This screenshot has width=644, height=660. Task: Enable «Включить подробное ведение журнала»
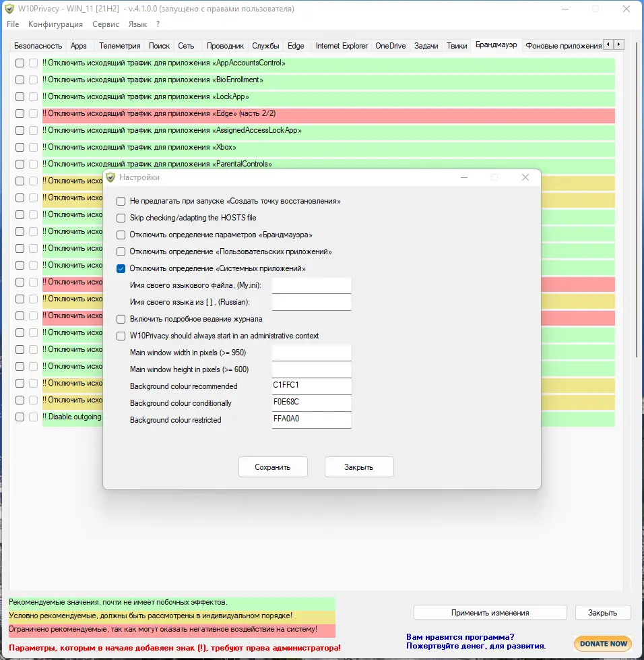[x=121, y=319]
